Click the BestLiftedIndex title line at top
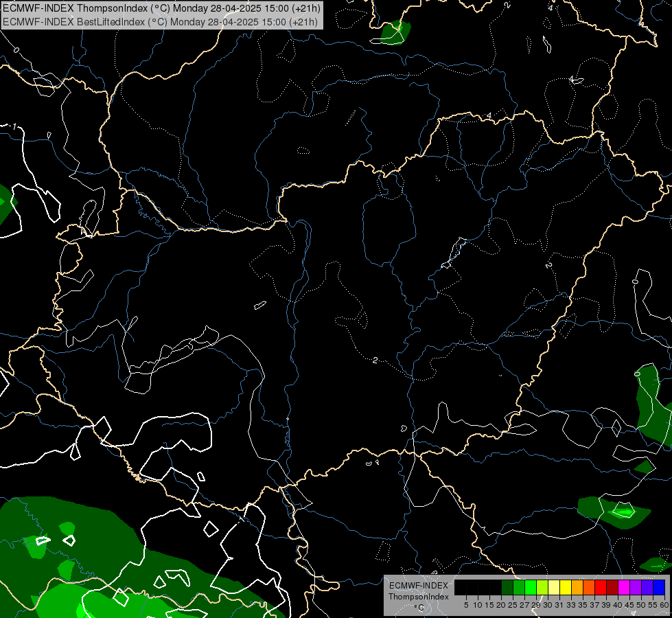 tap(161, 22)
